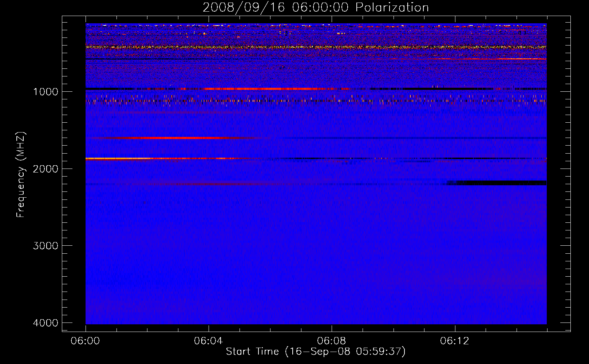Image resolution: width=589 pixels, height=364 pixels.
Task: Click the 'Frequency (MHZ)' axis label
Action: [21, 175]
